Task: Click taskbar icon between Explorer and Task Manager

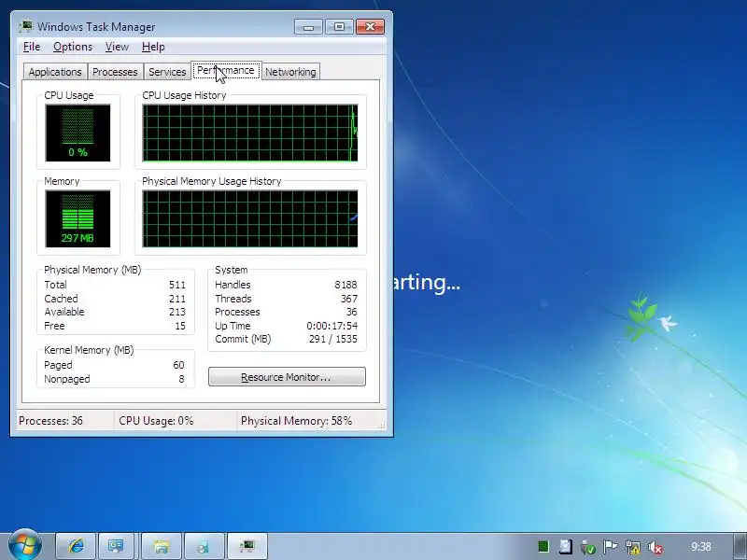Action: (x=204, y=546)
